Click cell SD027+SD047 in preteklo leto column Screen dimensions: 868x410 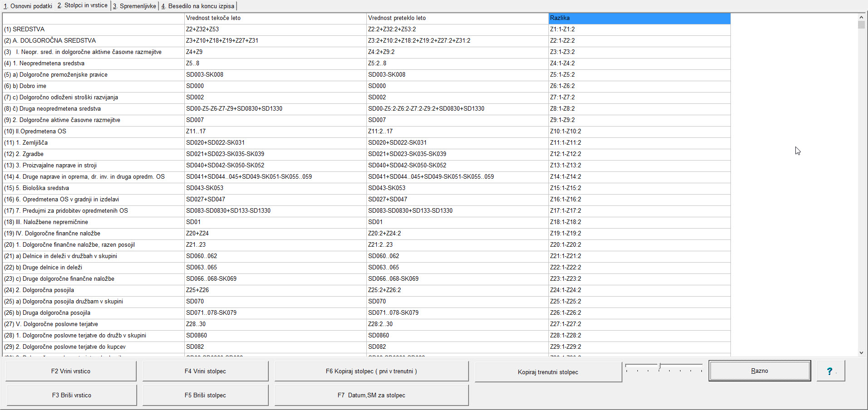pyautogui.click(x=458, y=200)
